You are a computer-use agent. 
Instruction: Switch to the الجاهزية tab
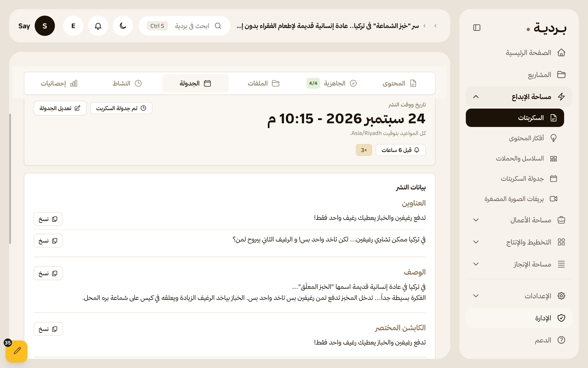332,83
